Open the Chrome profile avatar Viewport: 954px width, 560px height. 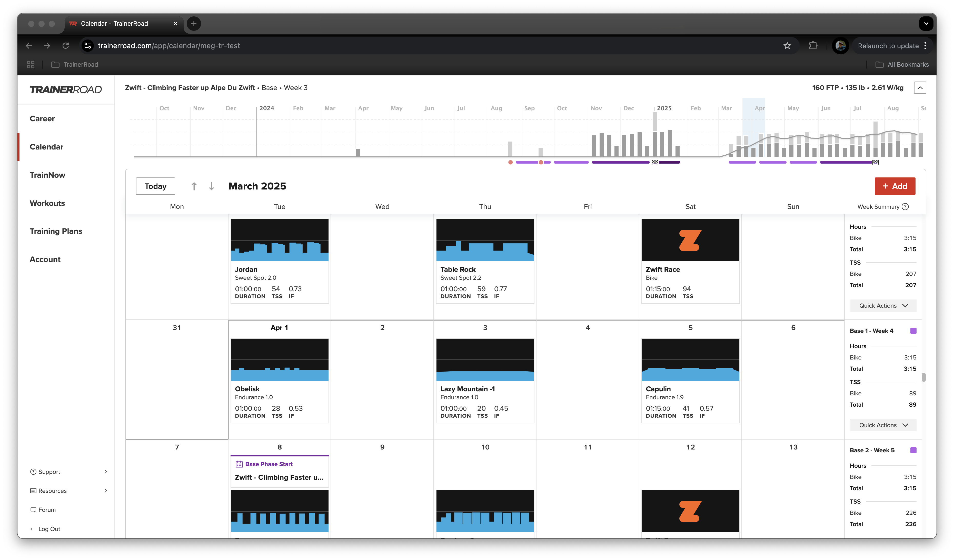coord(841,46)
